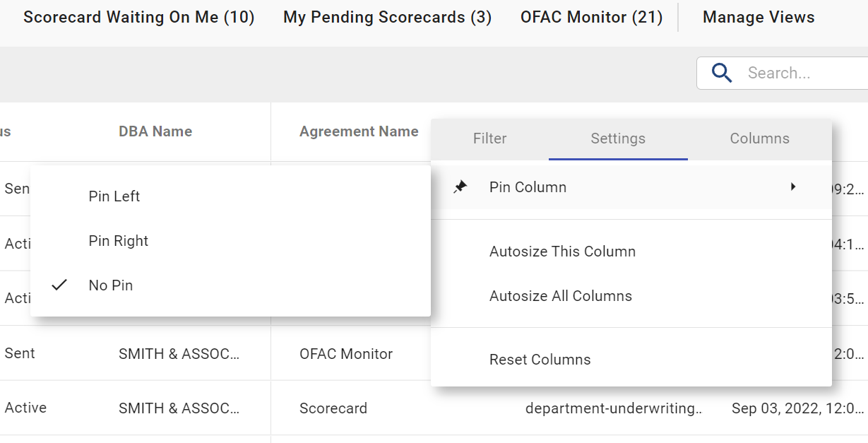Open the Pin Column submenu arrow
The image size is (868, 443).
pos(792,187)
